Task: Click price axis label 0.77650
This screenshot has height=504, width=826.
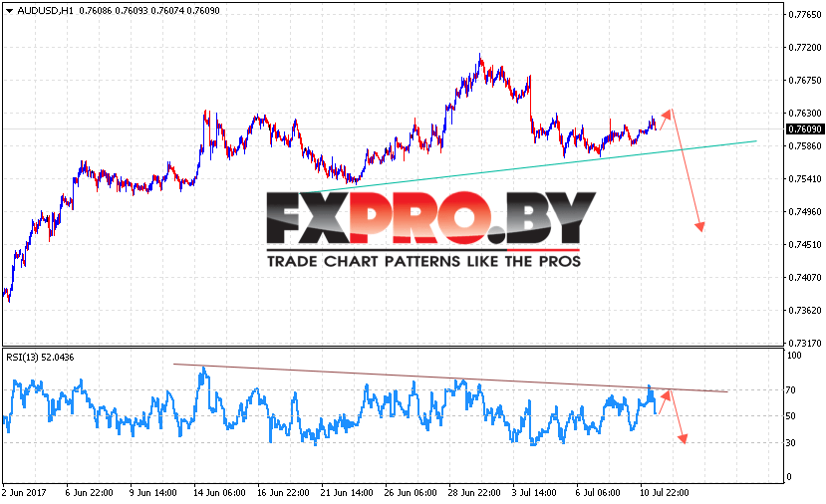Action: pyautogui.click(x=804, y=14)
